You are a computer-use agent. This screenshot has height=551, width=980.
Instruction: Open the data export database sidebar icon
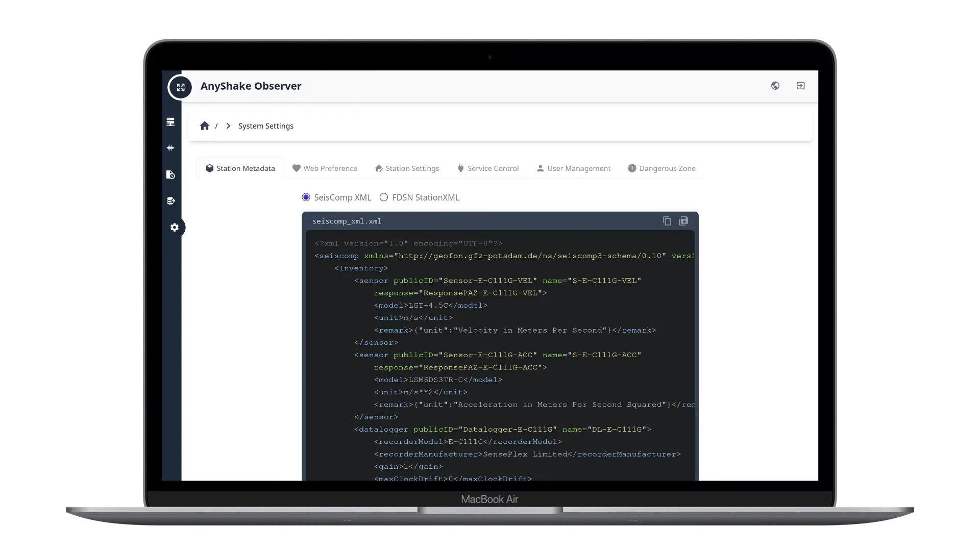click(170, 201)
